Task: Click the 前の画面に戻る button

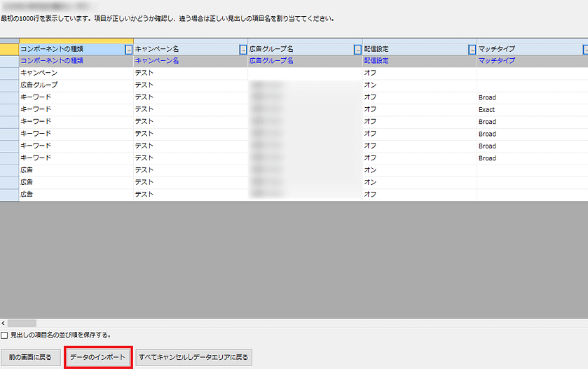Action: click(31, 357)
